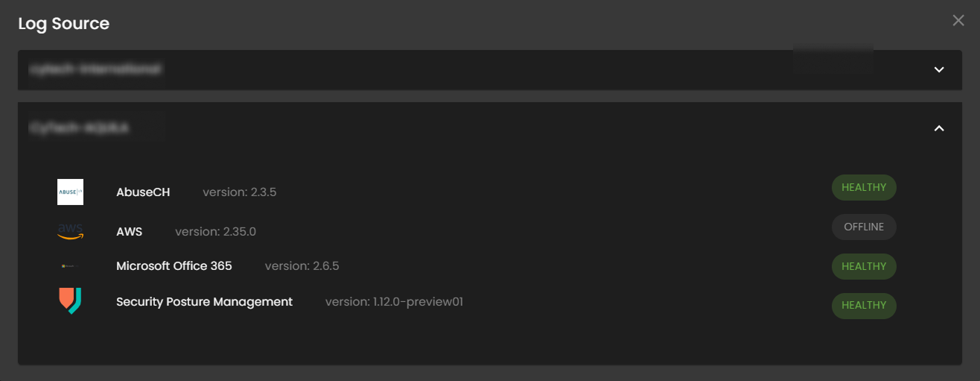980x381 pixels.
Task: Select the Security Posture Management source name
Action: [205, 302]
